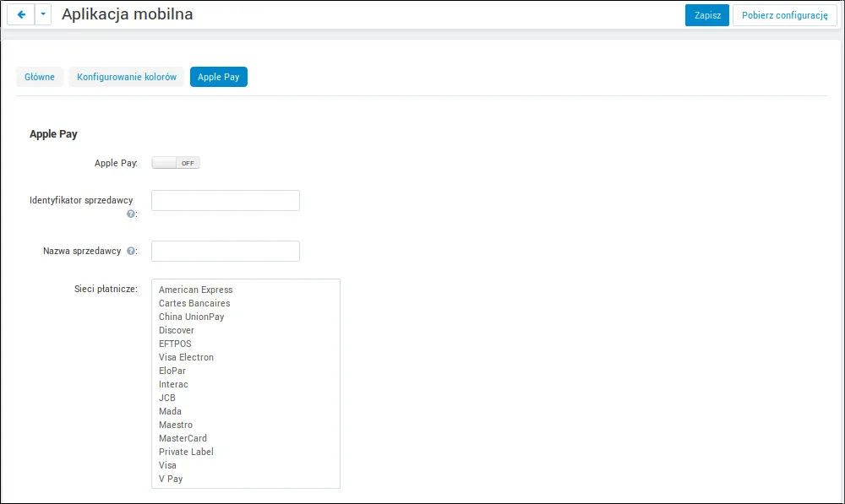Focus the Identyfikator sprzedawcy input field

[226, 200]
